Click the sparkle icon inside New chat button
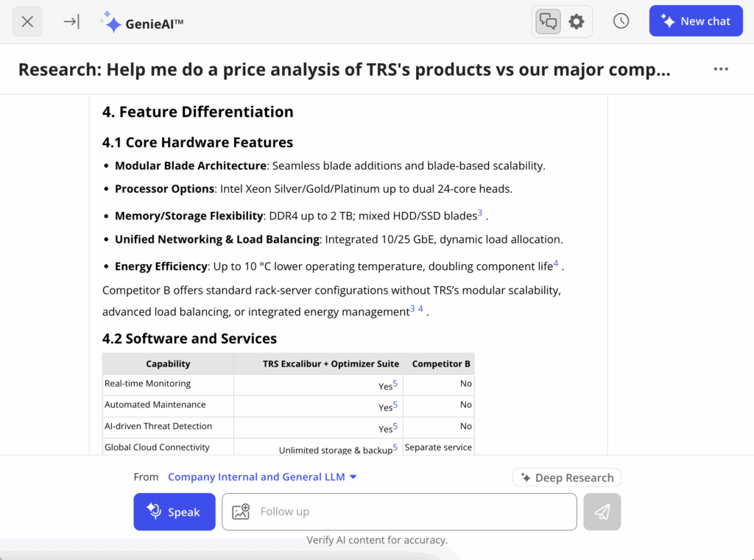754x560 pixels. [x=667, y=21]
